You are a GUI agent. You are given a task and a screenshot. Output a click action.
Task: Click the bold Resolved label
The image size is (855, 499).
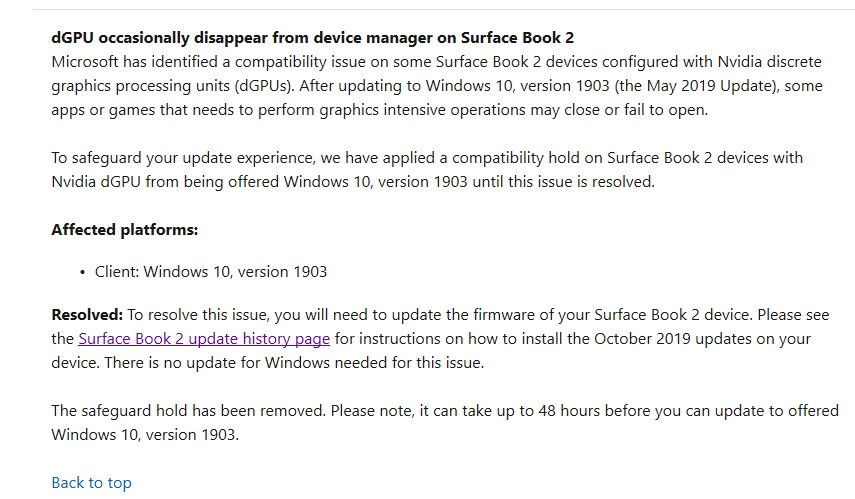click(x=87, y=315)
